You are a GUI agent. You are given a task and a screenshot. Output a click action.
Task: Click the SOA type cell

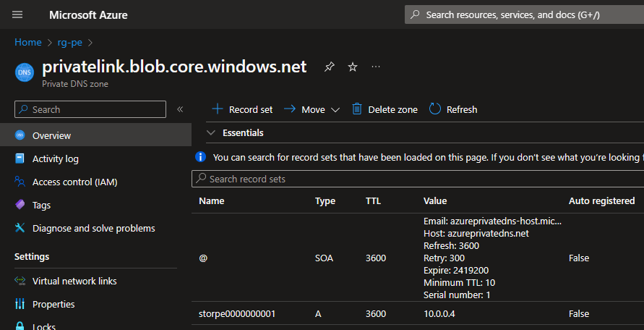click(x=324, y=258)
